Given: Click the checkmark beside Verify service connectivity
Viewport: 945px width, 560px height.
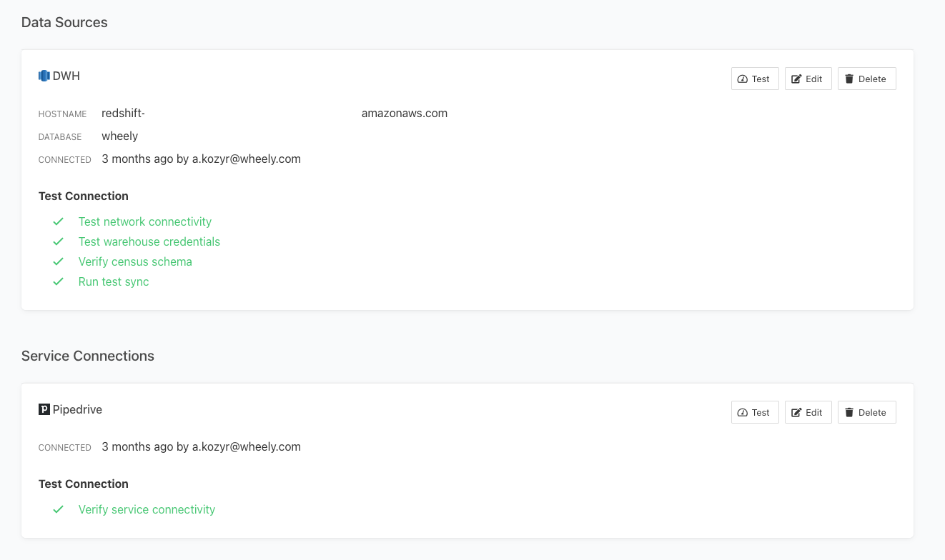Looking at the screenshot, I should pos(59,509).
